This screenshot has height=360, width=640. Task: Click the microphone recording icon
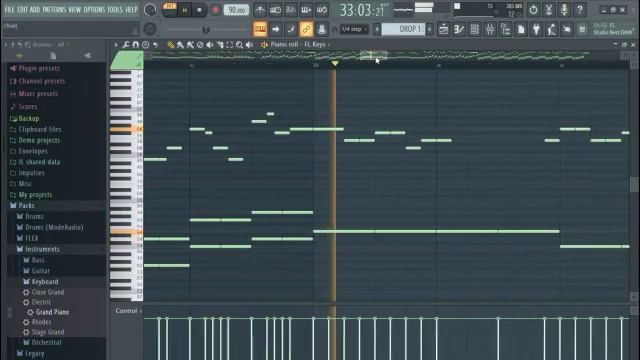tap(564, 9)
